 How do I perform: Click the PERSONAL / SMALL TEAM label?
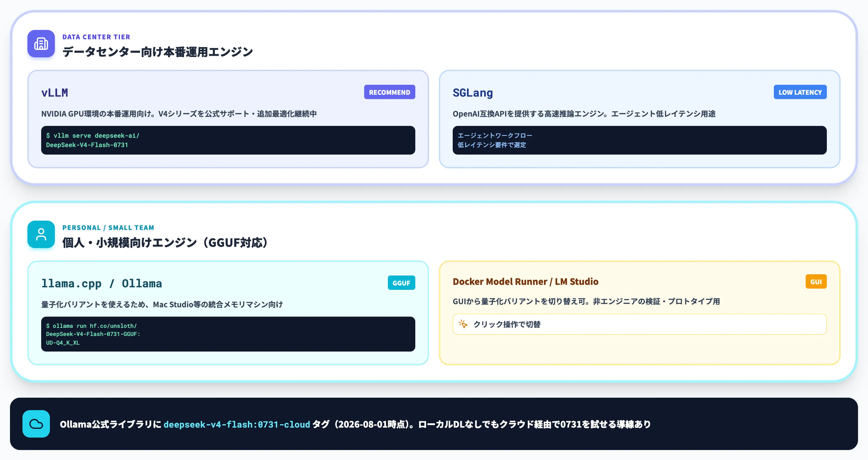[108, 228]
